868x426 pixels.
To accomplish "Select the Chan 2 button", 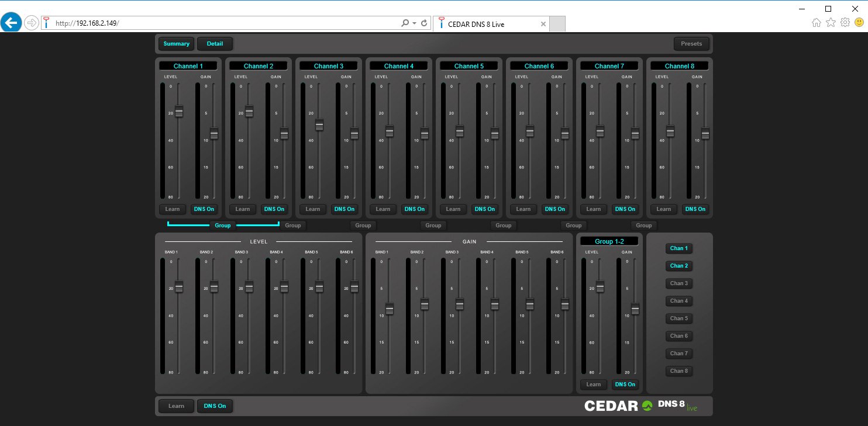I will coord(679,266).
